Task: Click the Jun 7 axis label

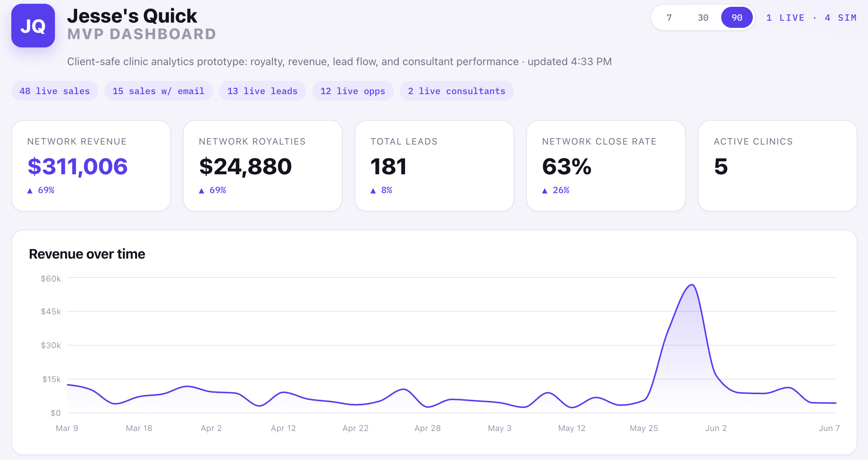Action: point(829,428)
